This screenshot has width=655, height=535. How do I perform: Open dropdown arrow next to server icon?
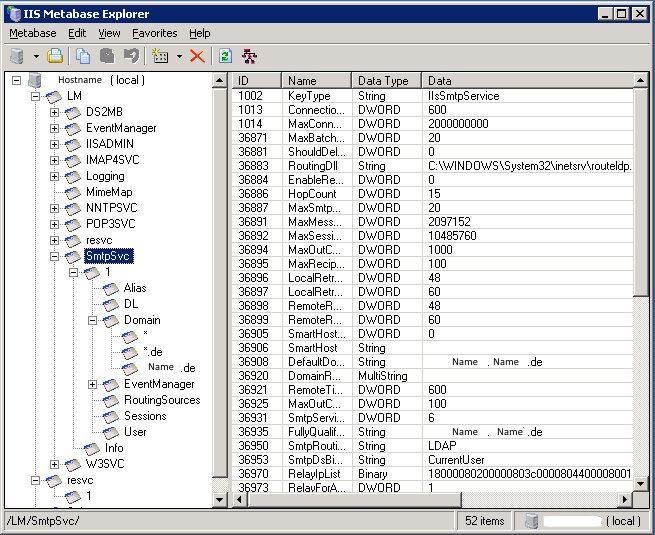click(x=36, y=56)
